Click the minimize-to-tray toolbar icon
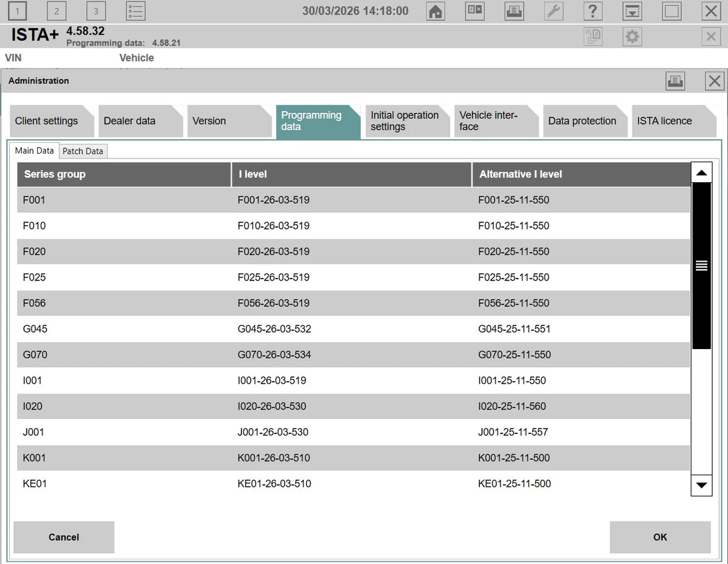 click(632, 11)
